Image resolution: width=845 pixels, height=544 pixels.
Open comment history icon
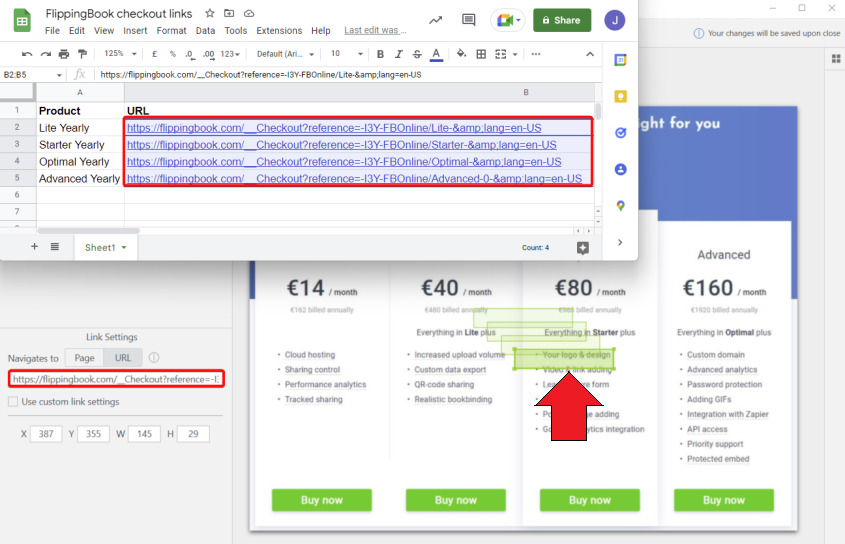coord(468,20)
